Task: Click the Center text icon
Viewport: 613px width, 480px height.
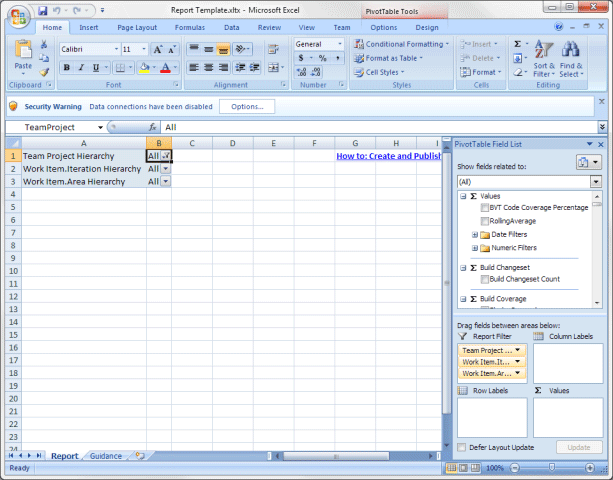Action: pyautogui.click(x=208, y=68)
